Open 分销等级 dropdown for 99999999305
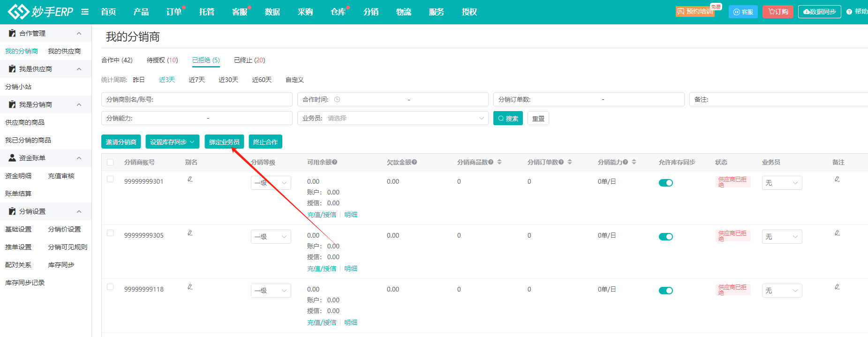The image size is (868, 337). pyautogui.click(x=271, y=237)
